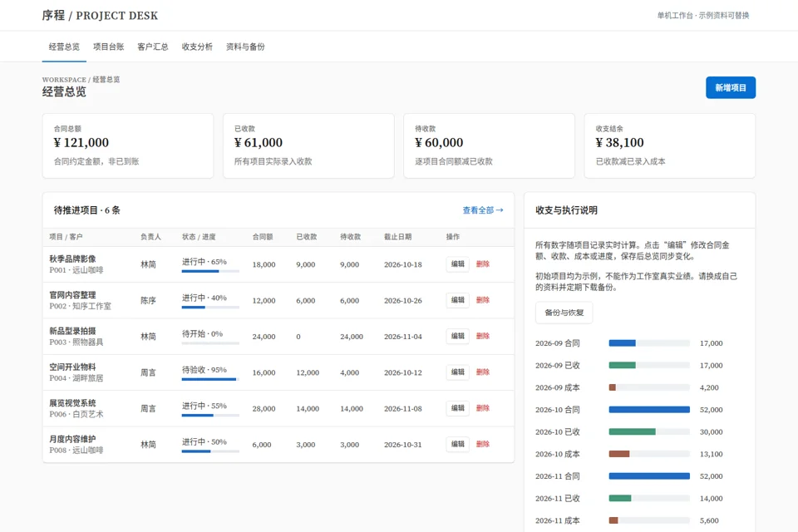Open the 客户汇总 tab
The height and width of the screenshot is (532, 798).
[153, 47]
